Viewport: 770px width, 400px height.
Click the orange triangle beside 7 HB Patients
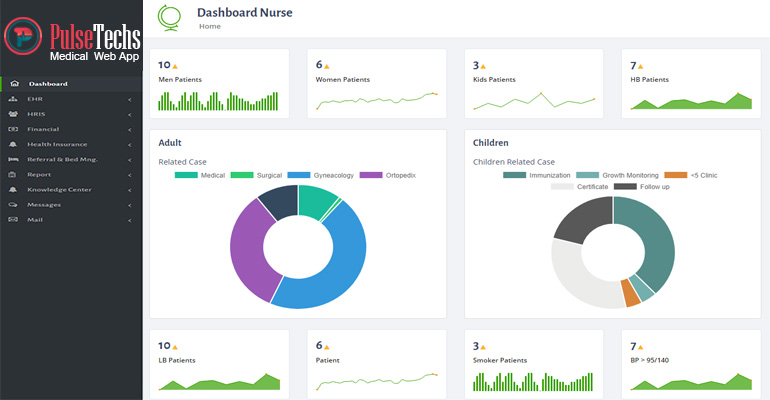pyautogui.click(x=640, y=66)
